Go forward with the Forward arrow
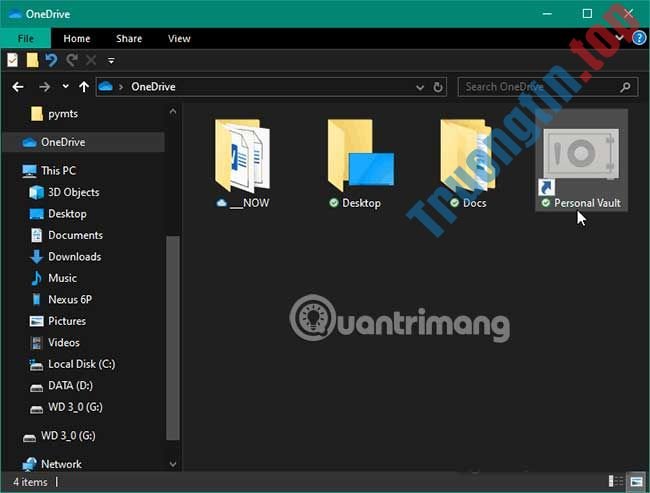 tap(44, 87)
